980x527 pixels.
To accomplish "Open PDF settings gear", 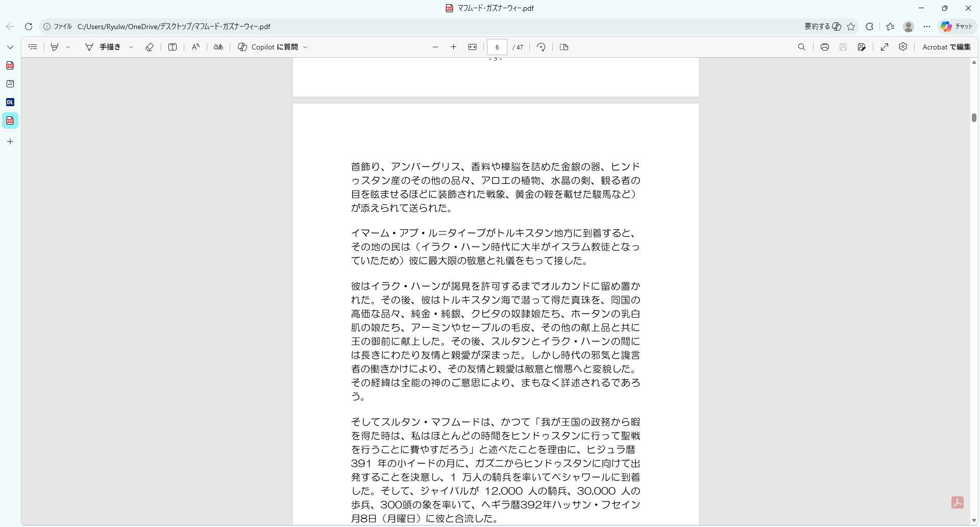I will 903,47.
